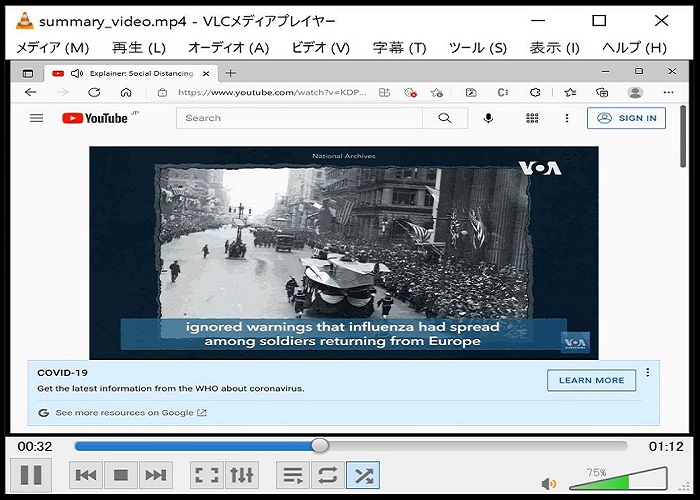
Task: Click the YouTube page vertical scrollbar
Action: (683, 137)
